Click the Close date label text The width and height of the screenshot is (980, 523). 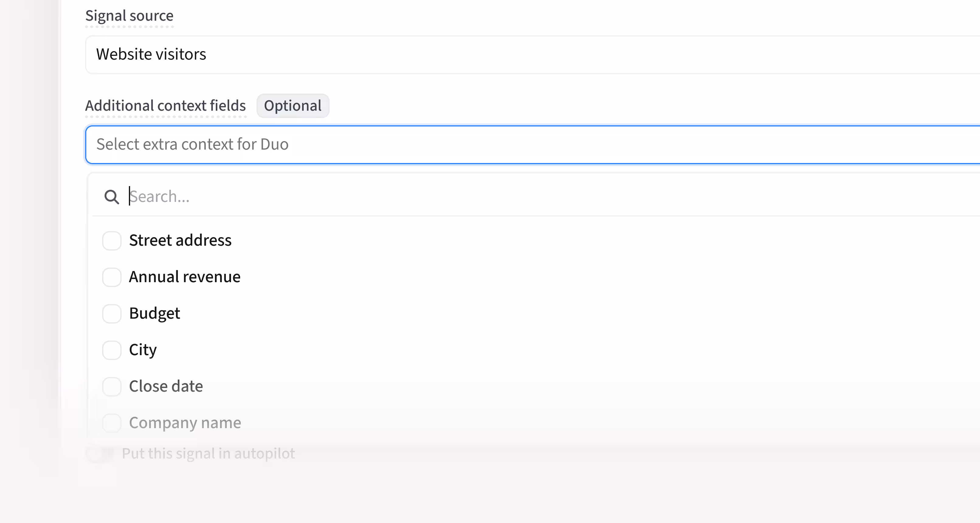pyautogui.click(x=166, y=386)
